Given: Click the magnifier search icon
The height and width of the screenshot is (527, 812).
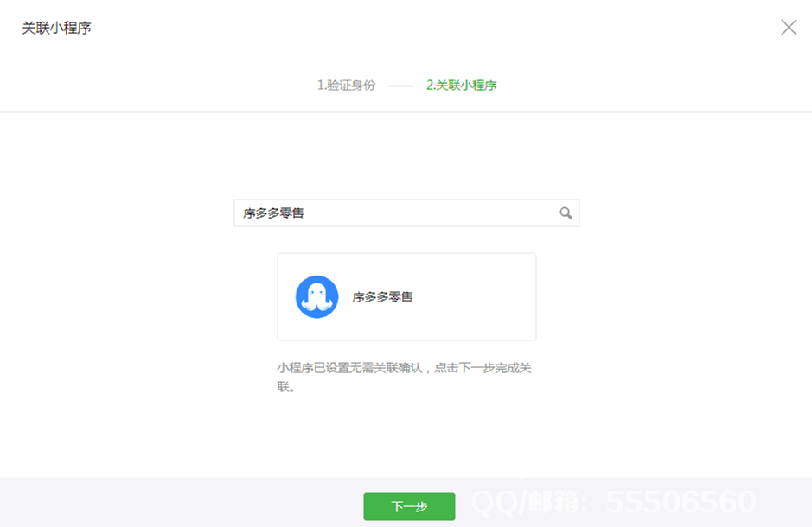Looking at the screenshot, I should [x=566, y=213].
